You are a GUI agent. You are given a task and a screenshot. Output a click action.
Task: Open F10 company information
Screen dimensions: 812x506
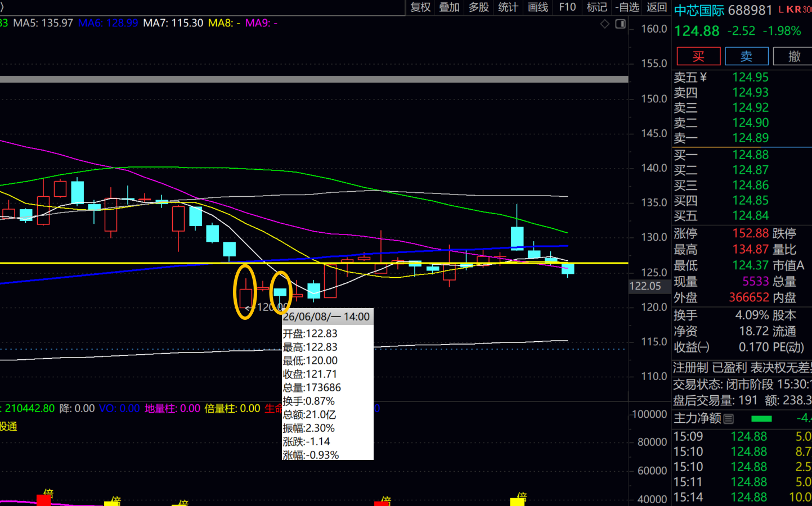[x=567, y=7]
